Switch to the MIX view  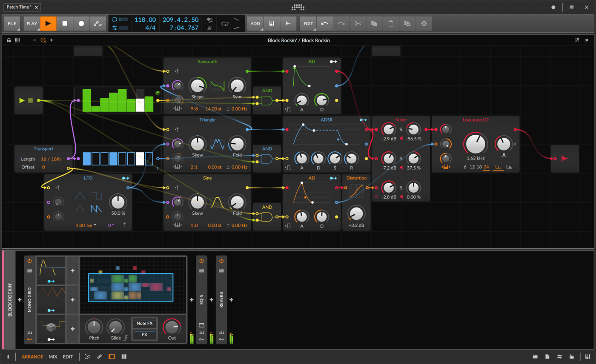[x=53, y=356]
